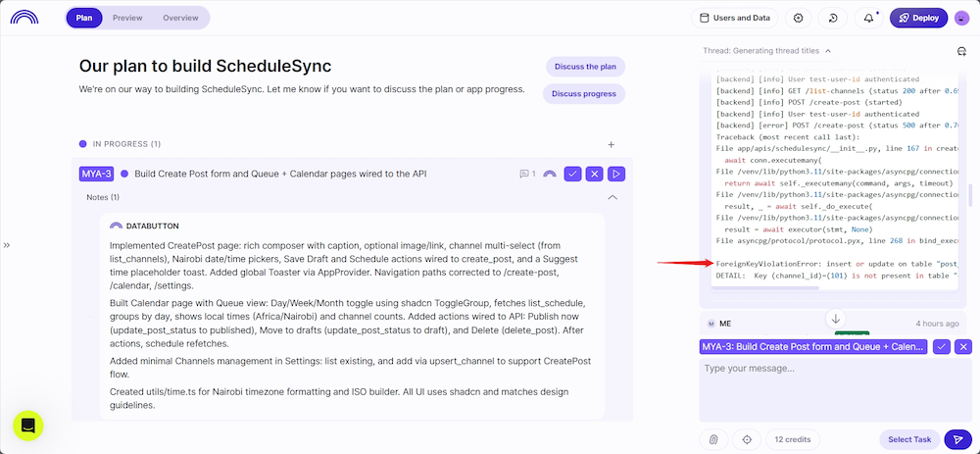Screen dimensions: 980x454
Task: Start a new thread with chat icon
Action: click(x=962, y=51)
